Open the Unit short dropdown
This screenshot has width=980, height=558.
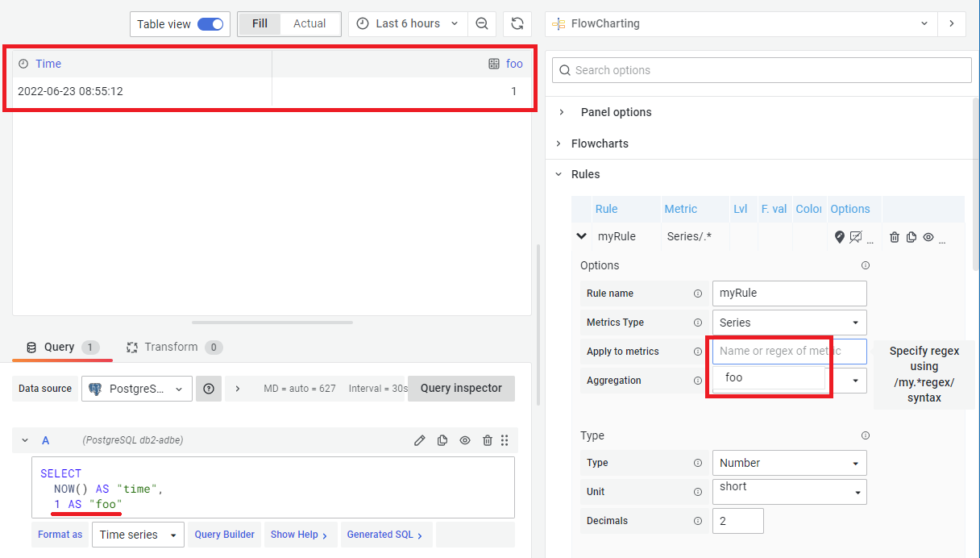pyautogui.click(x=790, y=492)
